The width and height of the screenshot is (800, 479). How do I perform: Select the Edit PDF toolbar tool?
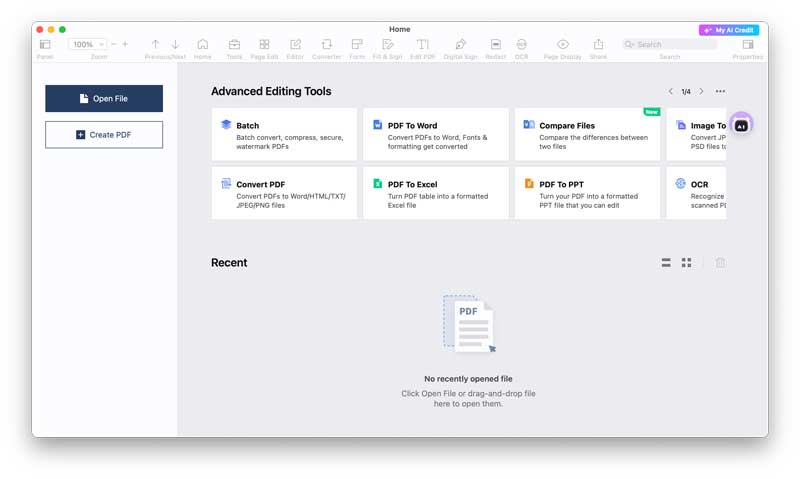pos(423,45)
